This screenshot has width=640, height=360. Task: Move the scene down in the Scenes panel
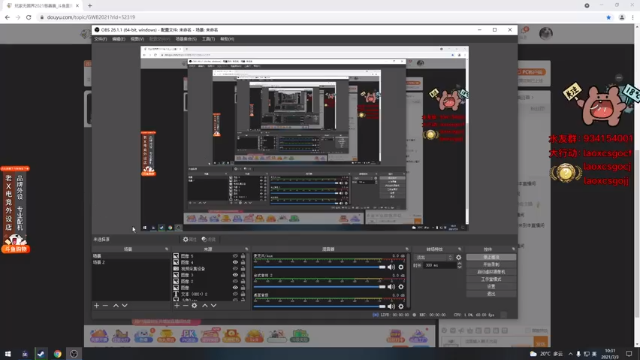[x=125, y=306]
